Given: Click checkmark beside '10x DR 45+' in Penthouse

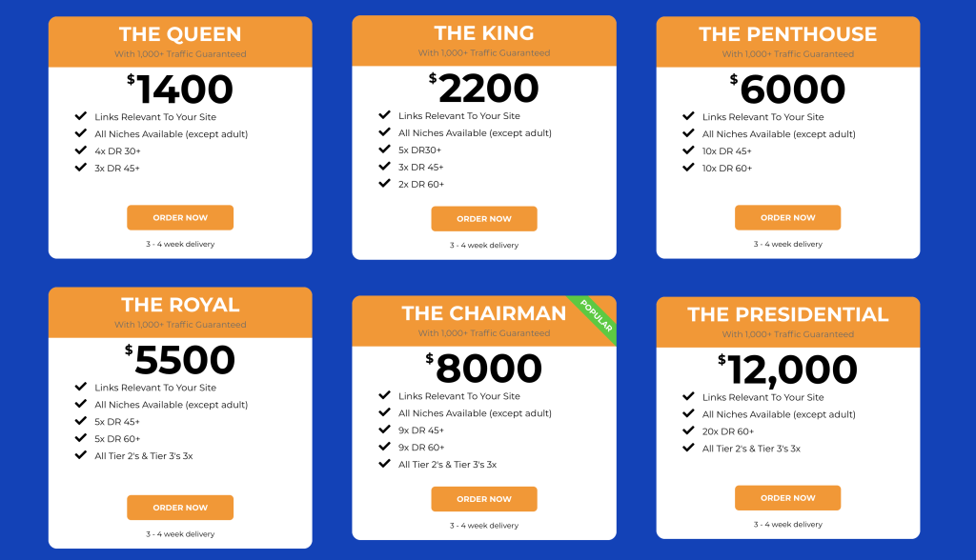Looking at the screenshot, I should tap(688, 150).
